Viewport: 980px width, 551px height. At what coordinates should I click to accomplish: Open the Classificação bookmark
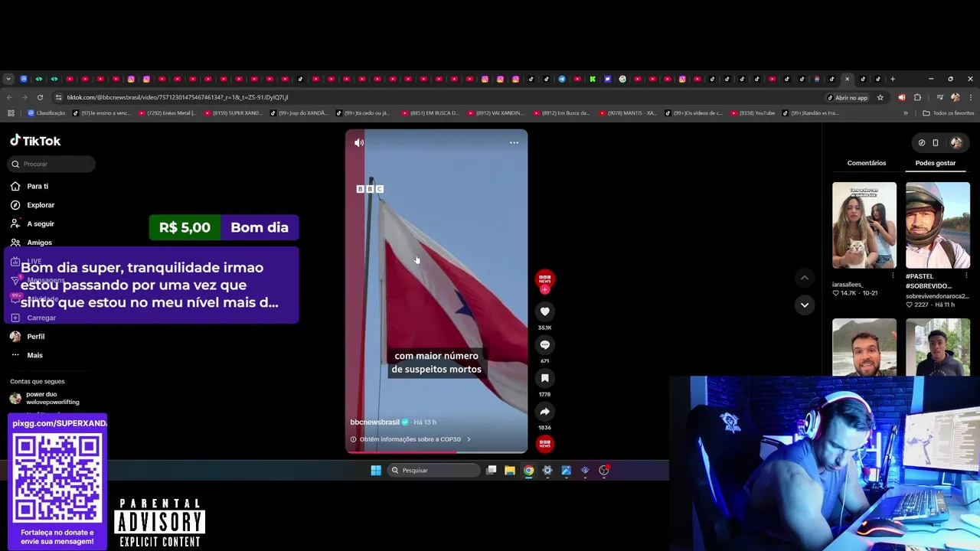[x=46, y=113]
